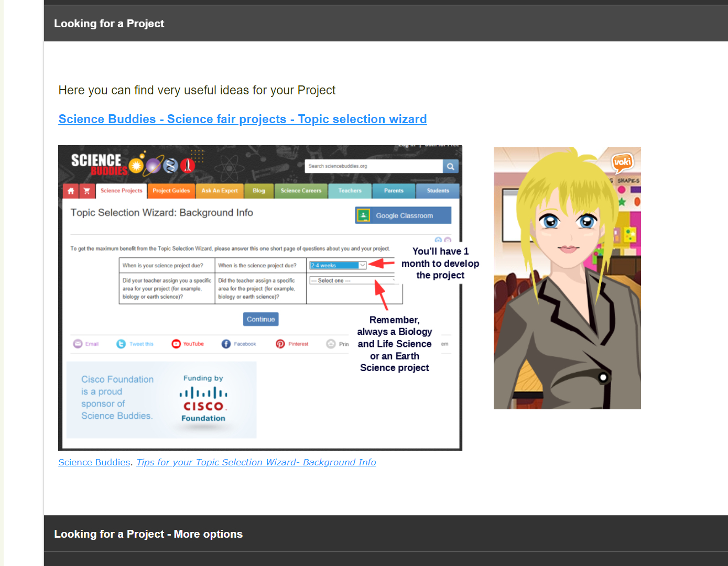Open the 2-4 weeks dropdown
This screenshot has height=566, width=728.
coord(338,266)
